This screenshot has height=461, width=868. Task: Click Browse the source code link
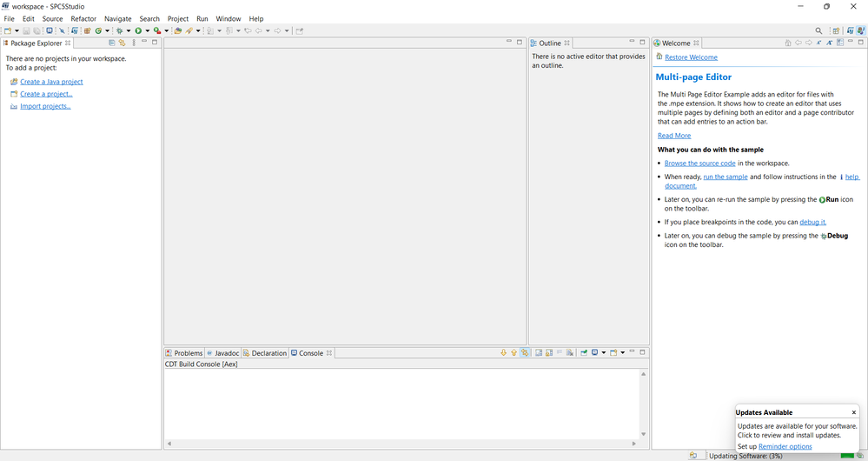[x=699, y=164]
